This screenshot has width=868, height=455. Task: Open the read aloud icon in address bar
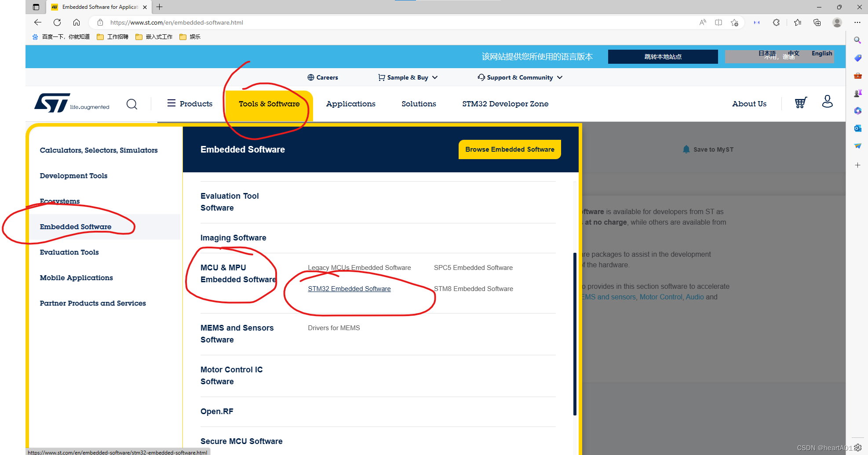[703, 22]
